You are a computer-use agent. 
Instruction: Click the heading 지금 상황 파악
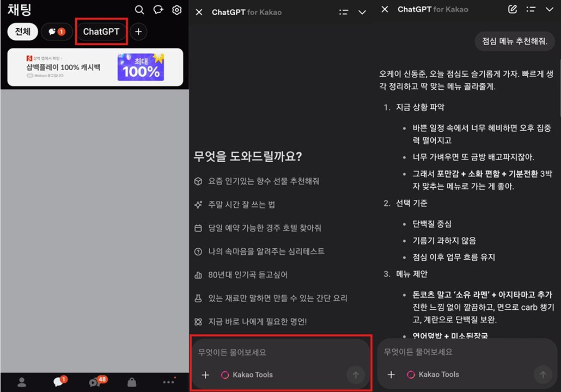pyautogui.click(x=420, y=107)
